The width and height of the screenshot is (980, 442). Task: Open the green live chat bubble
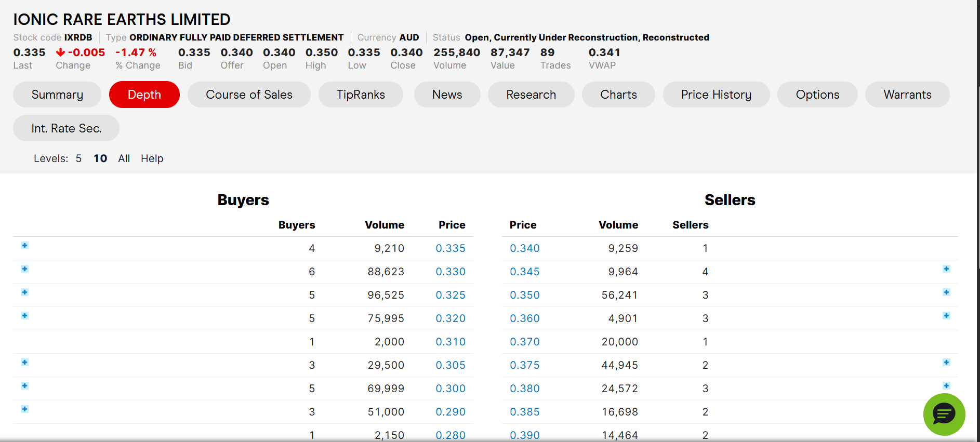pos(944,414)
